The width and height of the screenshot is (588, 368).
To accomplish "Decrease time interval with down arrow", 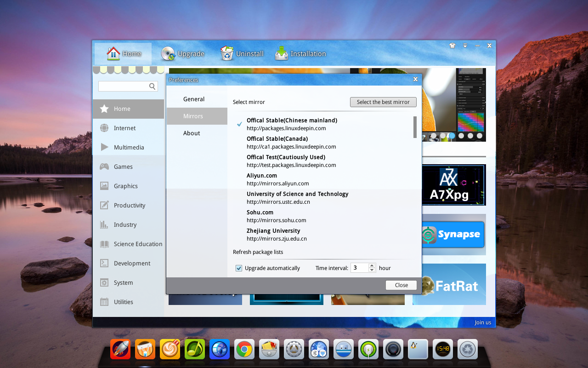I will click(x=372, y=270).
